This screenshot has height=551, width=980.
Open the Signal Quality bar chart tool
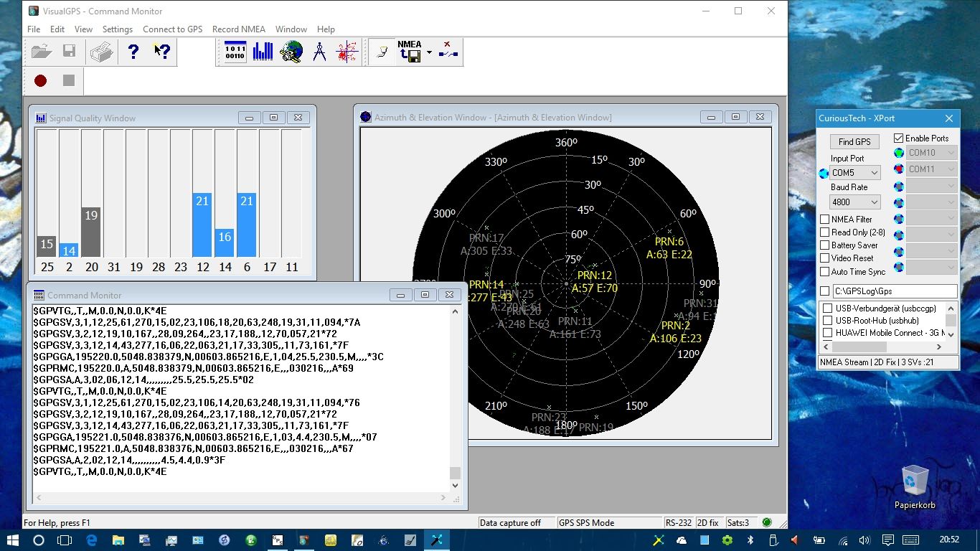pos(263,52)
